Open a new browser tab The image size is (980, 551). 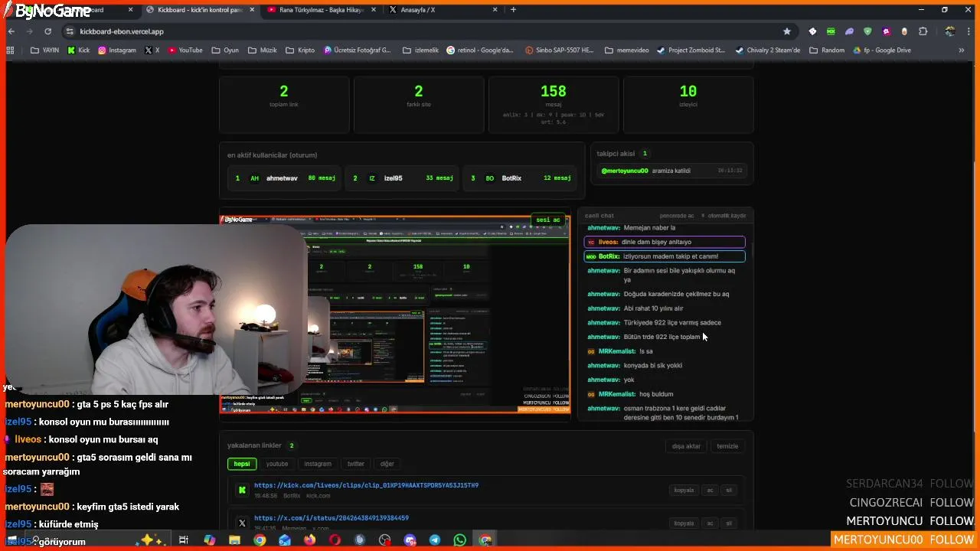(x=513, y=10)
